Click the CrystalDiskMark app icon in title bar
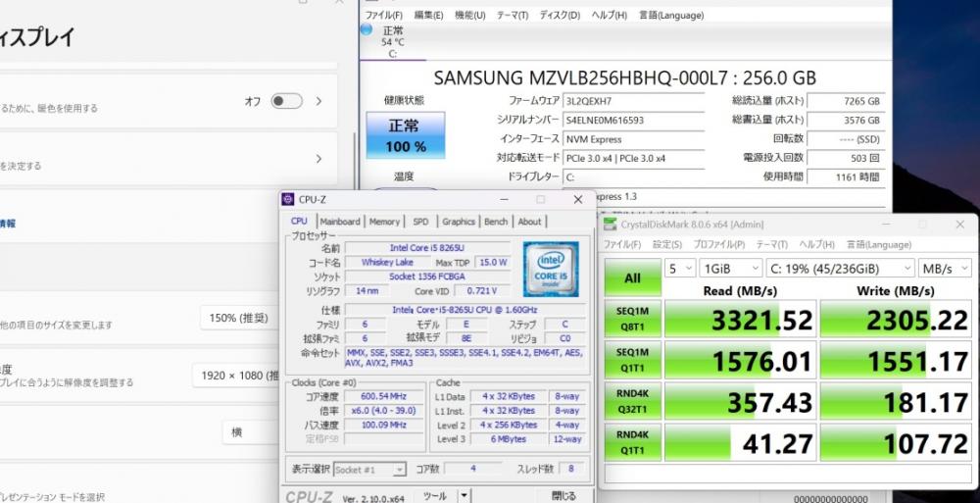980x503 pixels. pyautogui.click(x=610, y=224)
